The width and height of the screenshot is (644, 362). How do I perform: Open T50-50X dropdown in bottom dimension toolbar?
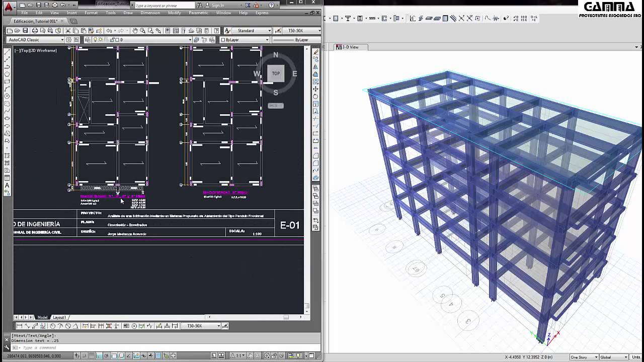[201, 326]
